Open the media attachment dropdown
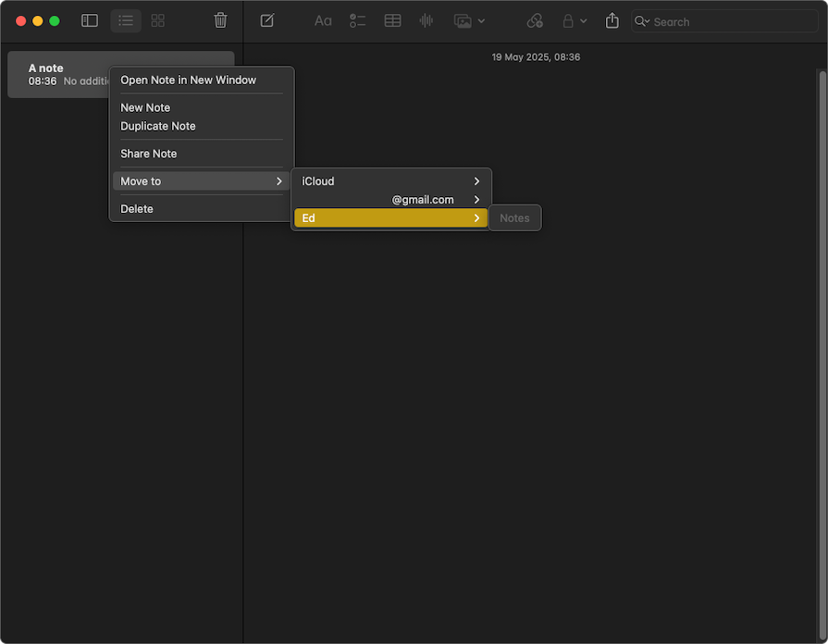 click(469, 20)
